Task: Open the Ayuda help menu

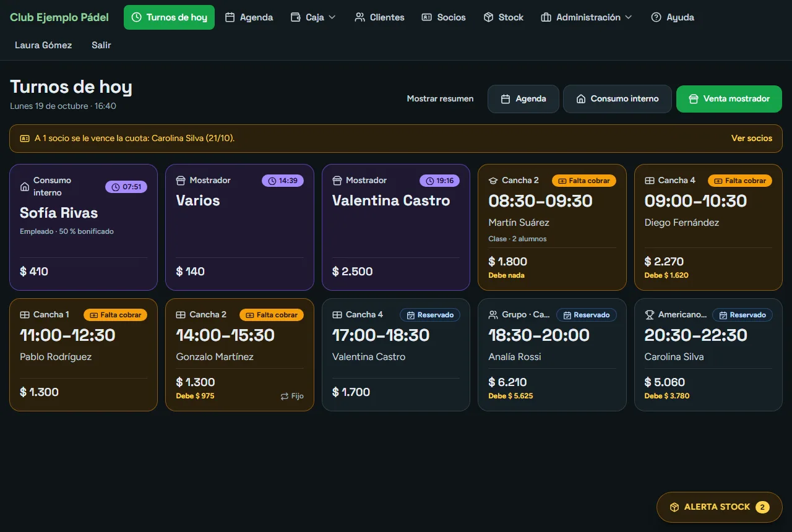Action: [673, 17]
